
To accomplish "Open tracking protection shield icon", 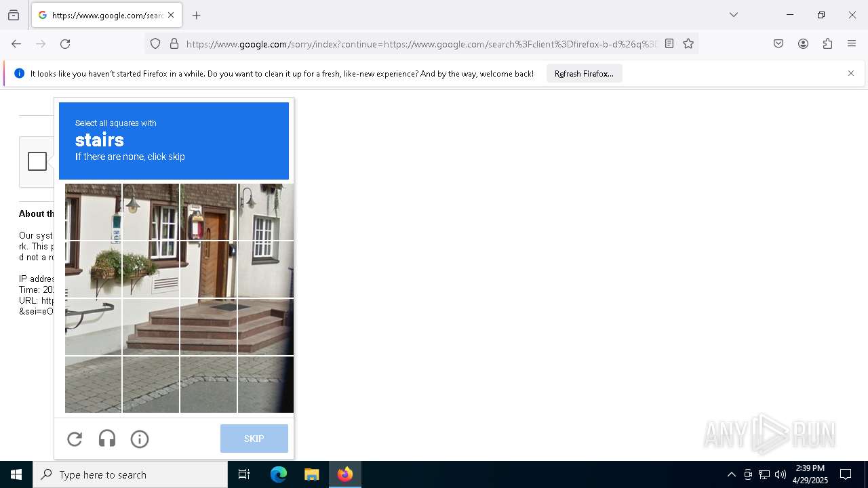I will click(155, 44).
